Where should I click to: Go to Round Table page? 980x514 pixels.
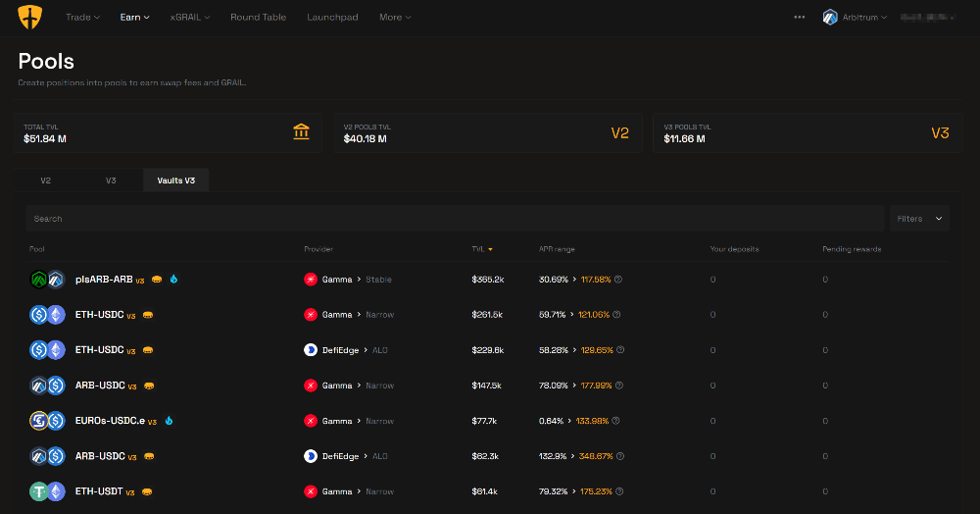point(258,18)
